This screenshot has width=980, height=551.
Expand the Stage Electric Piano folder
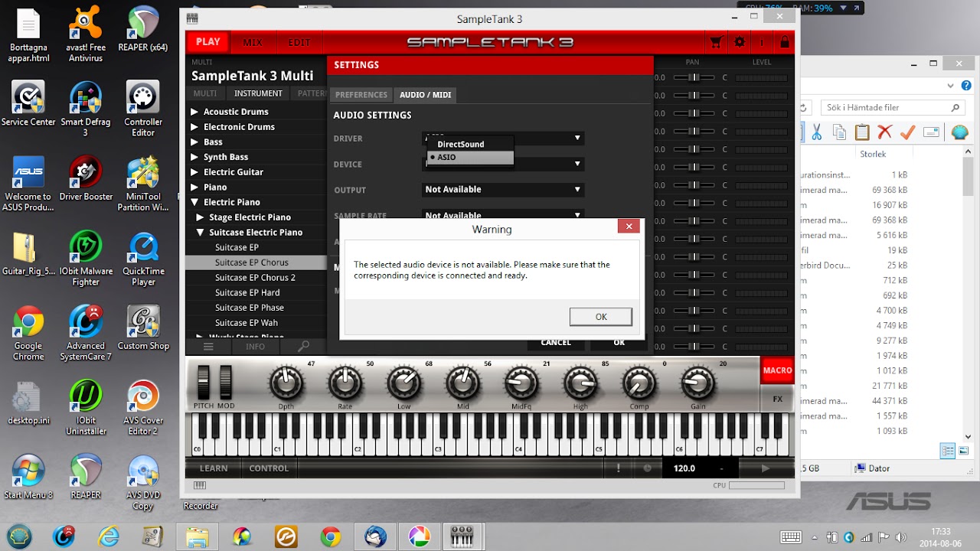point(200,217)
